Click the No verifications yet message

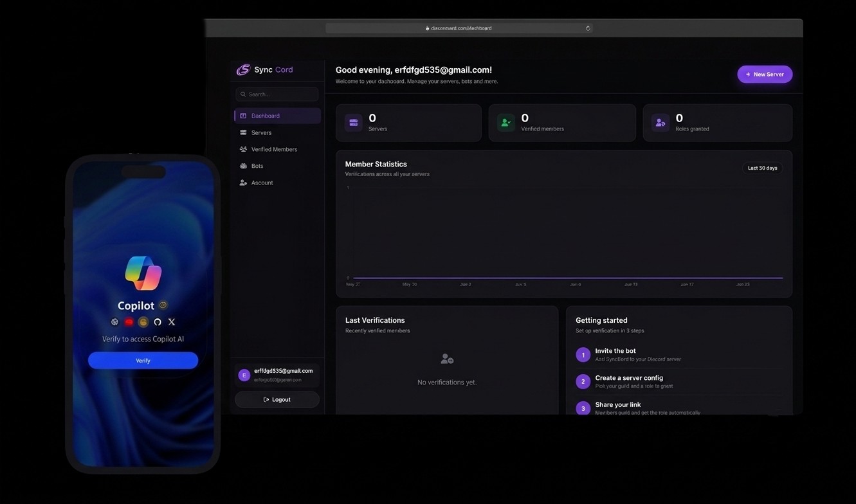tap(447, 382)
